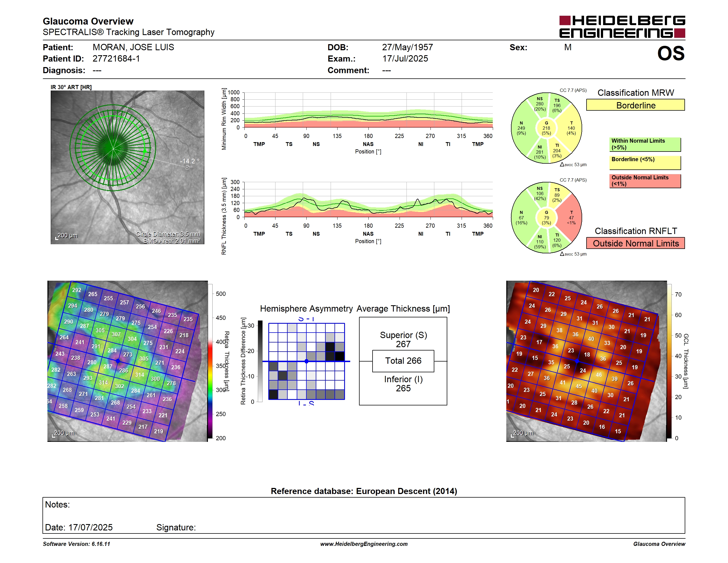Click the G 79 center of RNFLT pie
Screen dimensions: 728x563
[x=546, y=217]
